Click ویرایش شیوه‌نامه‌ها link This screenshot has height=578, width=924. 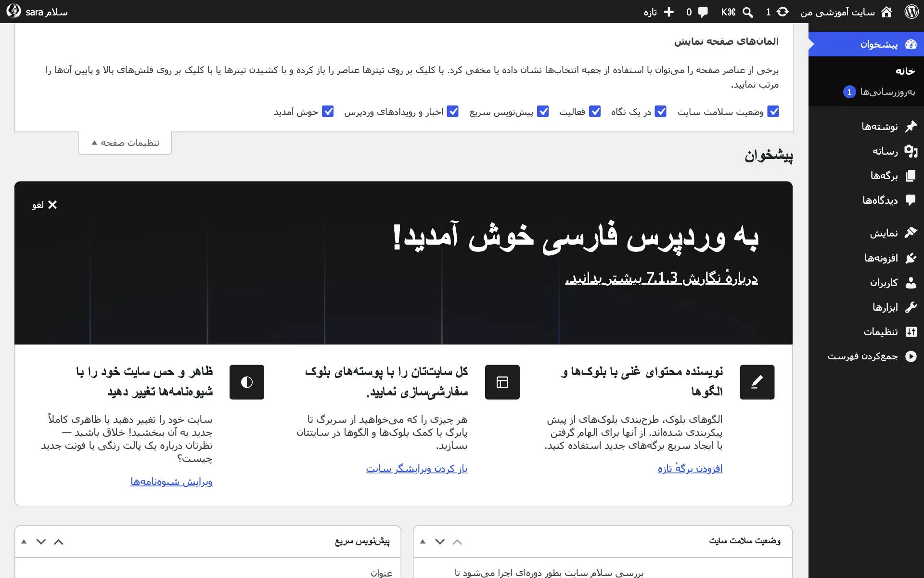pyautogui.click(x=171, y=482)
